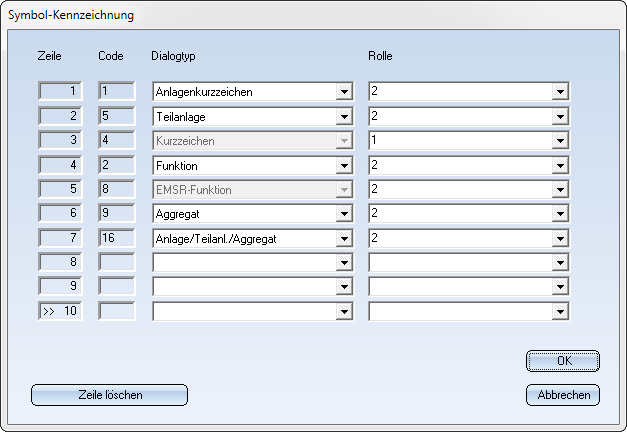627x432 pixels.
Task: Select the Code field containing 16
Action: 116,238
